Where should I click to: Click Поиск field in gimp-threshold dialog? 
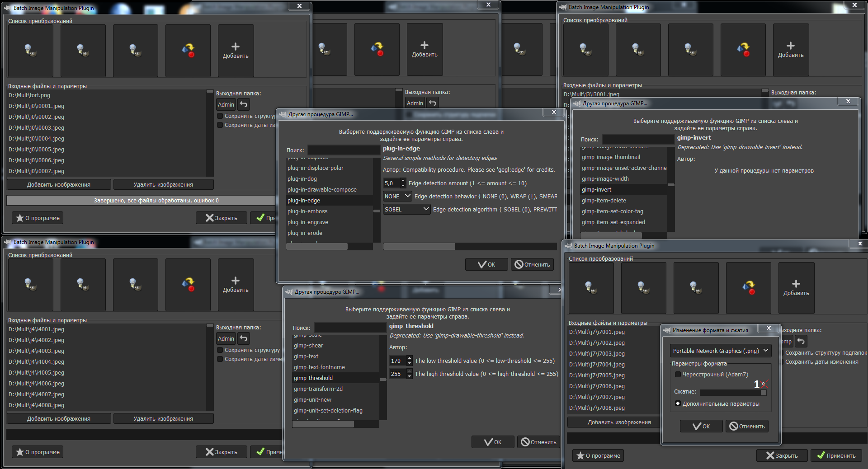pos(350,328)
